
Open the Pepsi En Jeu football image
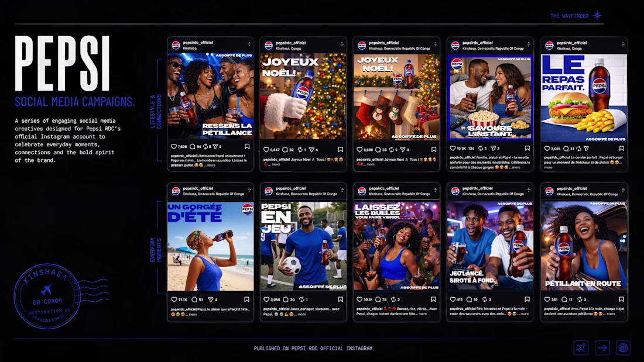303,246
